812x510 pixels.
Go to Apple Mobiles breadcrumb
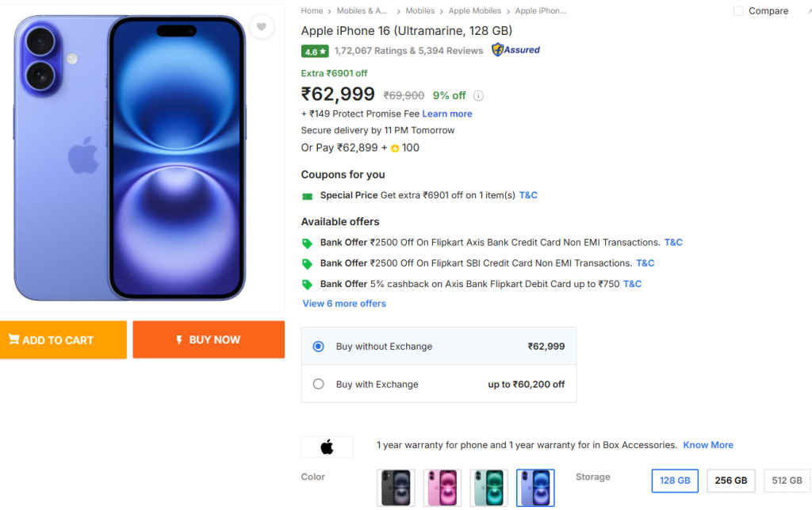475,11
